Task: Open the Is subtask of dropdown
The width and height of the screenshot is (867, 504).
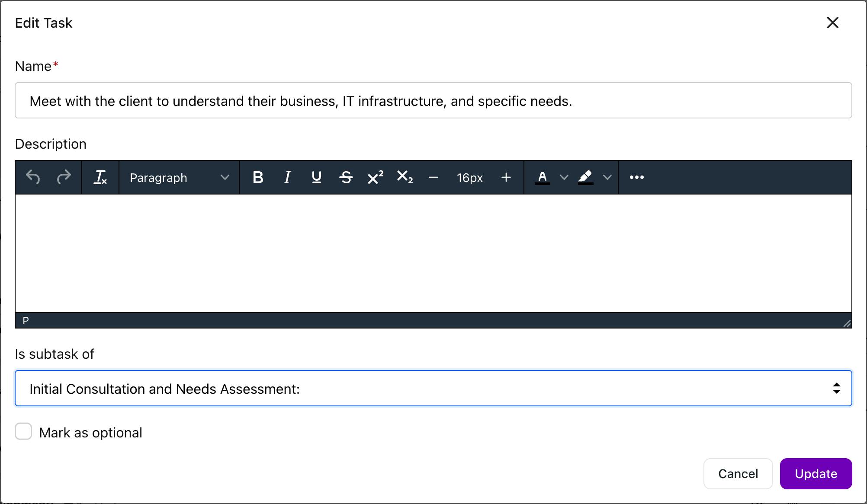Action: 433,388
